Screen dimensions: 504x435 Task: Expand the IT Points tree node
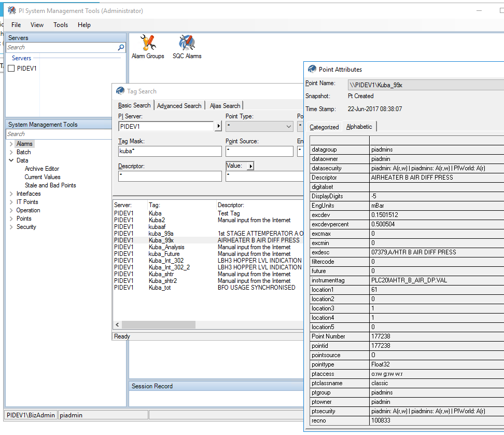11,202
